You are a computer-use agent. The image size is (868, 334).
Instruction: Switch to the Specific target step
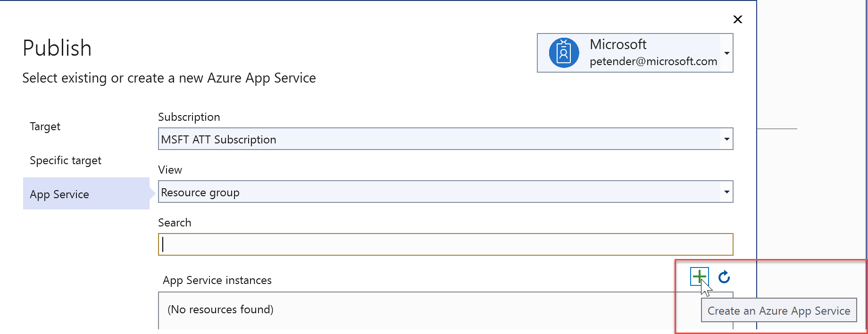point(66,160)
